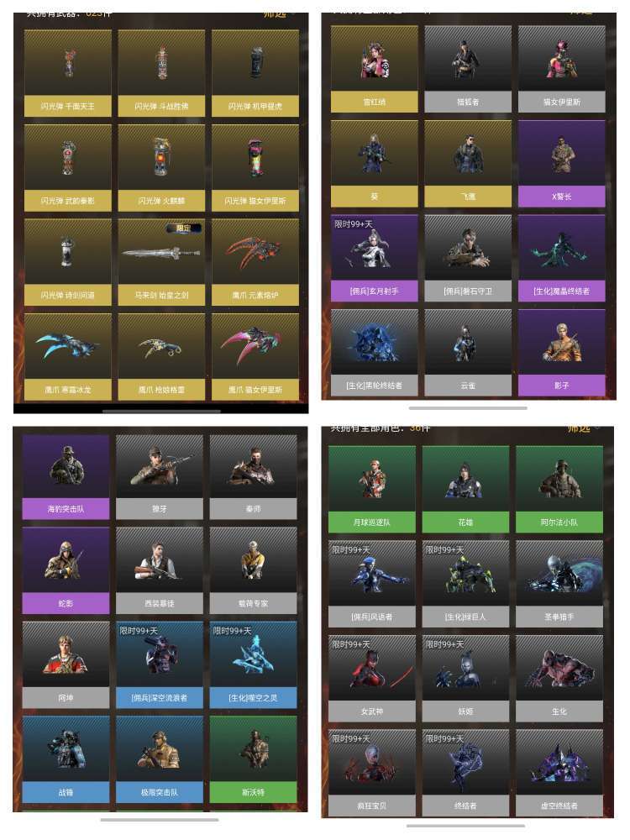This screenshot has height=840, width=630.
Task: Click the 限定 badge on the sword card
Action: click(184, 228)
